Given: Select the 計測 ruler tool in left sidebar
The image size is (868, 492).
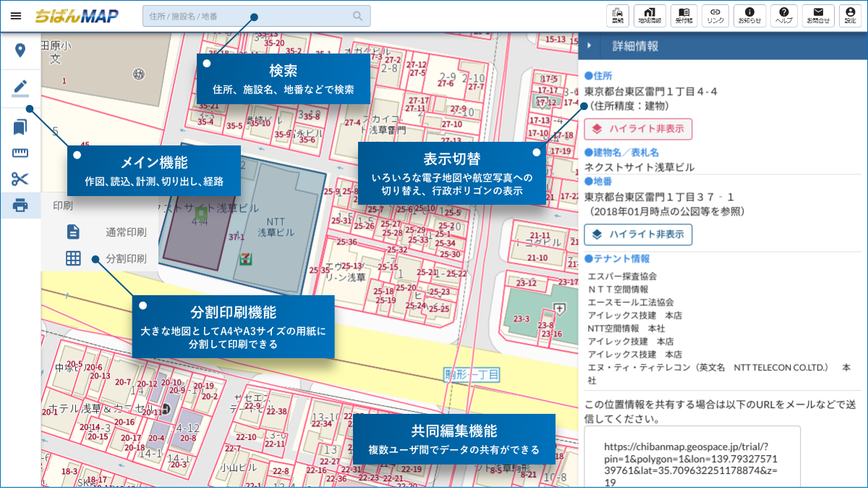Looking at the screenshot, I should tap(21, 152).
